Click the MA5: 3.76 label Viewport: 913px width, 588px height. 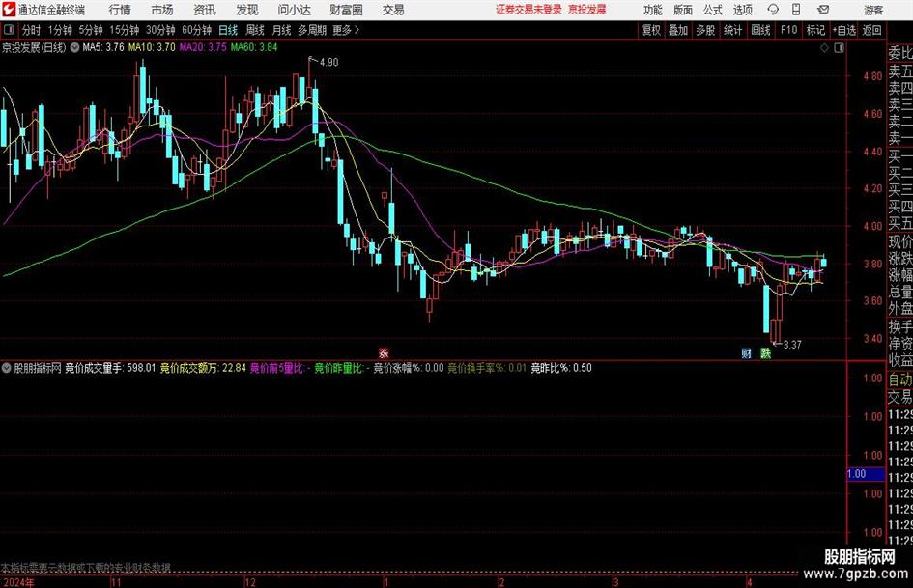(103, 47)
